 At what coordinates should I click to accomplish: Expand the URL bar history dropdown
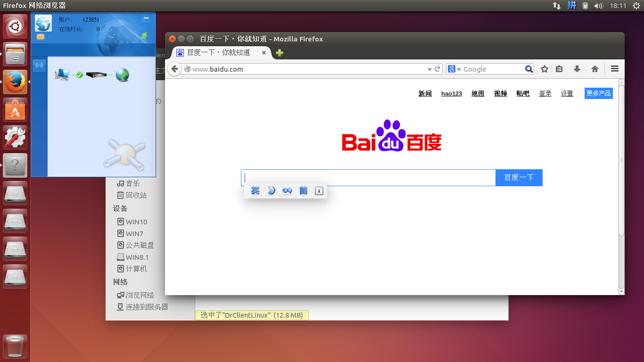tap(429, 69)
